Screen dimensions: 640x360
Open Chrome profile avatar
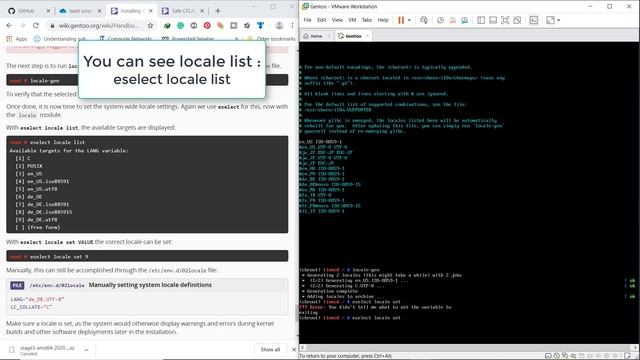(x=279, y=25)
